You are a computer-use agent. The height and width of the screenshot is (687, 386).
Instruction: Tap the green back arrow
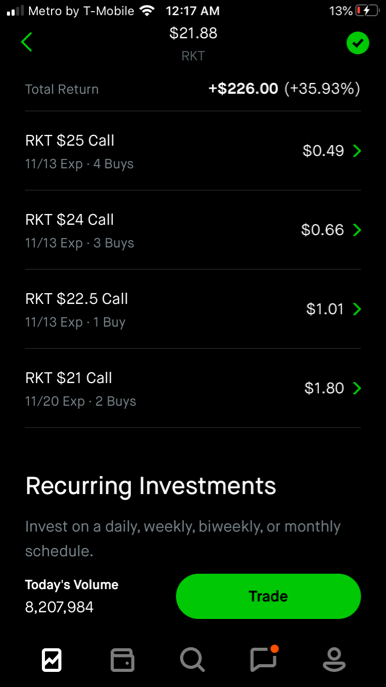pos(26,42)
